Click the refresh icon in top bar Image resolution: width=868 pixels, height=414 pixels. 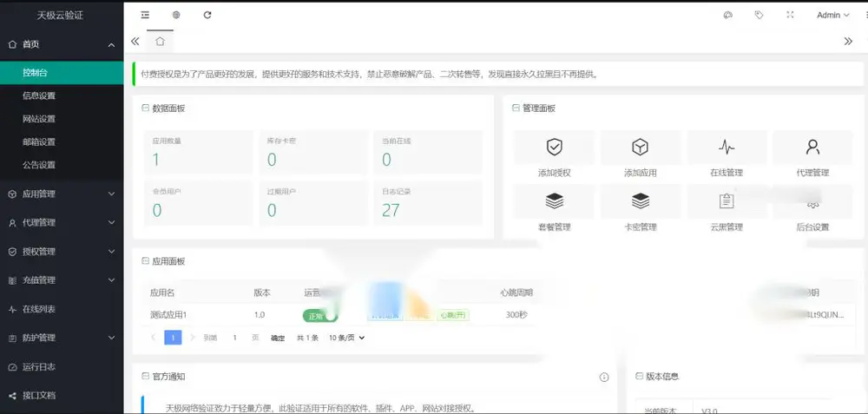[x=207, y=15]
